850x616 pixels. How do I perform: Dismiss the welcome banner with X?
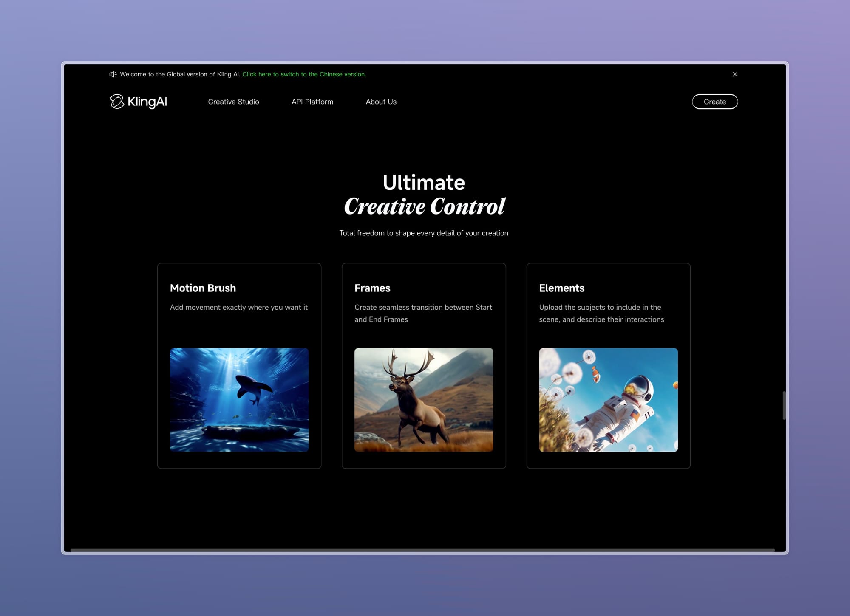click(x=735, y=74)
